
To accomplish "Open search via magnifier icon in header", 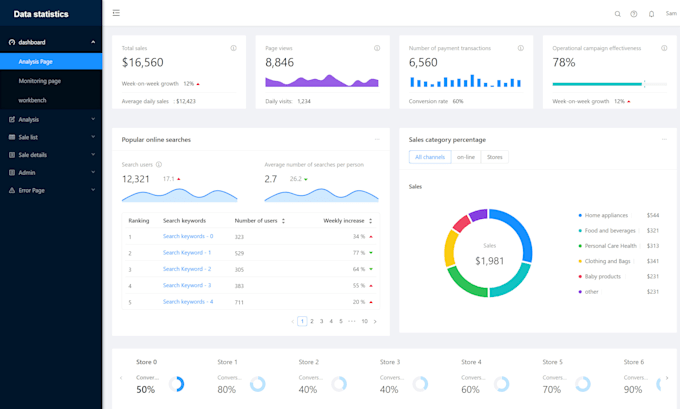I will pos(618,14).
